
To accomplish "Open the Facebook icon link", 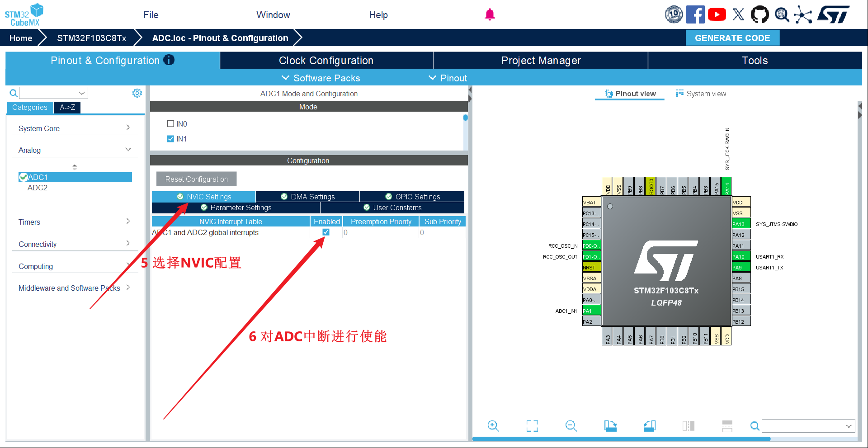I will pos(695,14).
